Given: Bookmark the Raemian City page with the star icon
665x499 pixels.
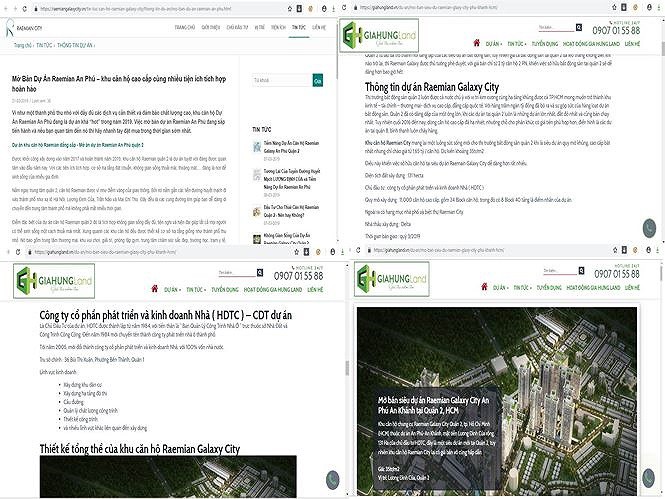Looking at the screenshot, I should pos(290,8).
